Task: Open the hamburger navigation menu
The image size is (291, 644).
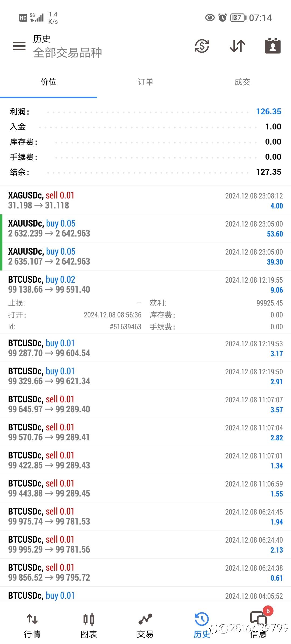Action: pos(19,46)
